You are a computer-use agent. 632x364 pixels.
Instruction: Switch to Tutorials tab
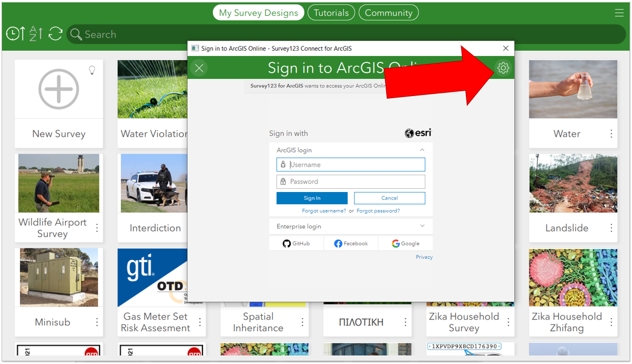coord(331,13)
